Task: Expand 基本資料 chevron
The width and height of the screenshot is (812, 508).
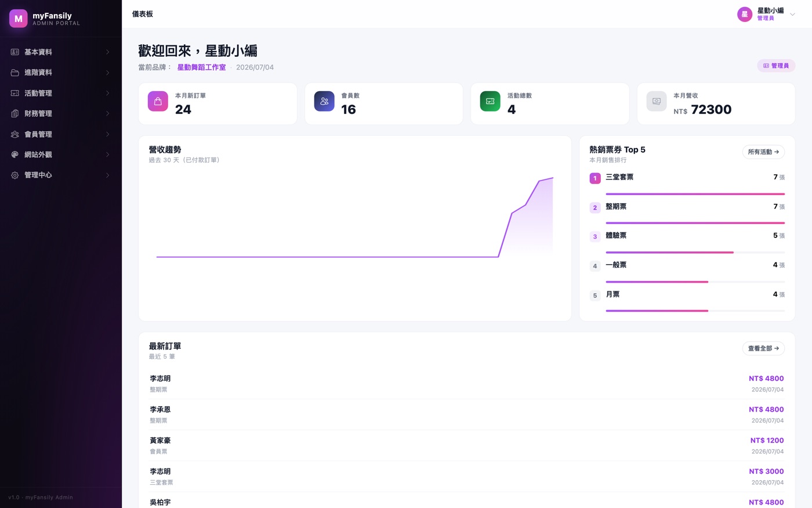Action: [x=108, y=52]
